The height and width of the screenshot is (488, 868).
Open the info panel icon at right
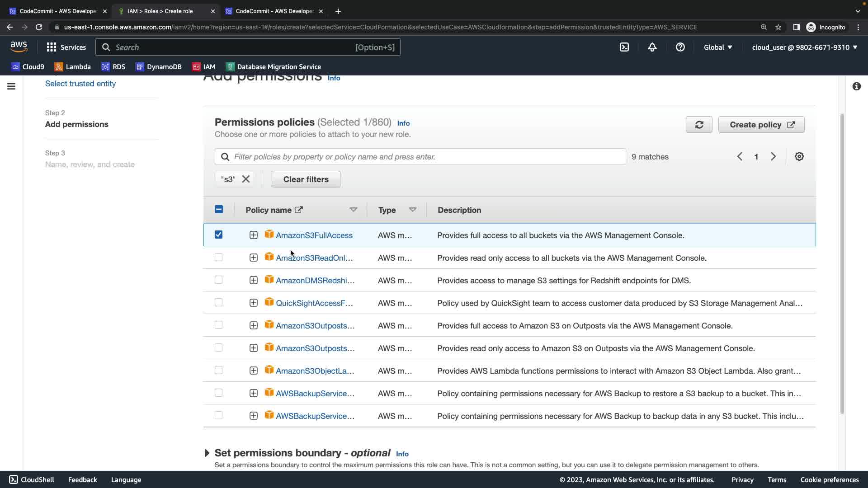[x=856, y=86]
